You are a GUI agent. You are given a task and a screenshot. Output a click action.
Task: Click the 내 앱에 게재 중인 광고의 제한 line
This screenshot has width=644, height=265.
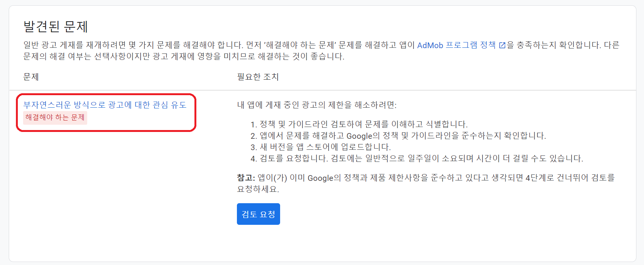pos(317,105)
